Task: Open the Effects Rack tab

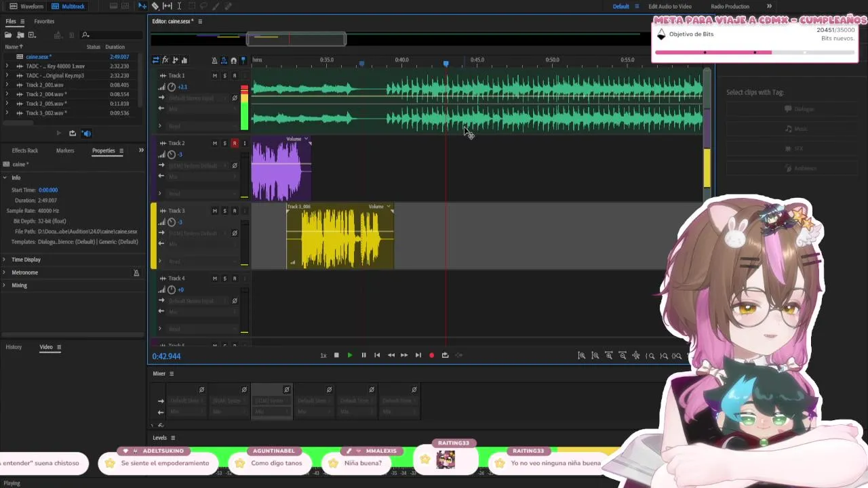Action: (25, 150)
